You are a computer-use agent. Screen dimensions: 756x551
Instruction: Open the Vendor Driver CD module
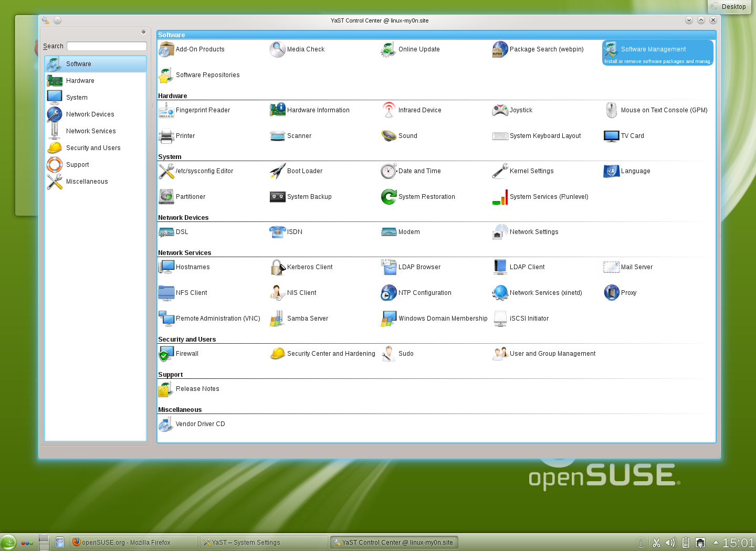192,424
